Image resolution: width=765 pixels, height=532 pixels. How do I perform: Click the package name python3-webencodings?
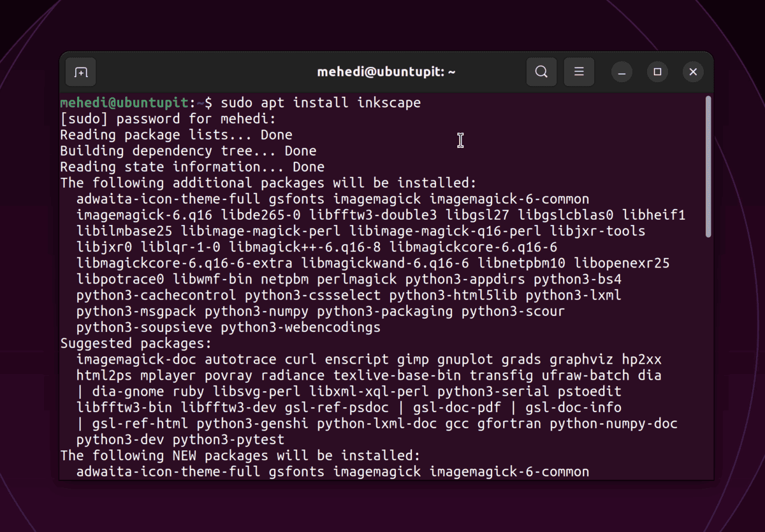pyautogui.click(x=301, y=327)
